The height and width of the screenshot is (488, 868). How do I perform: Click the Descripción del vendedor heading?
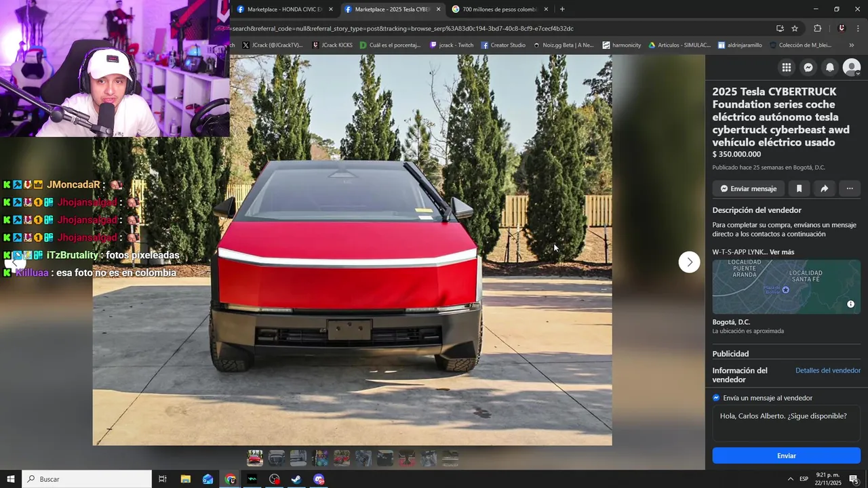pos(757,210)
